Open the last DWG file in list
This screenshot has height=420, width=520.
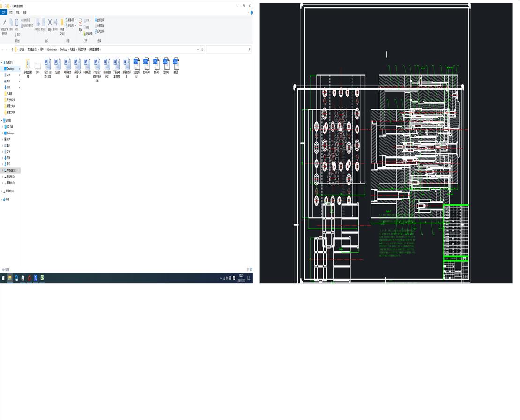pyautogui.click(x=176, y=64)
